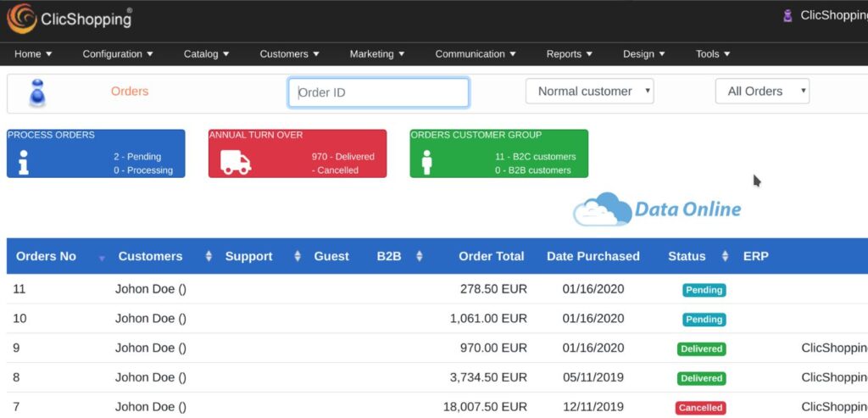Open the Catalog menu
Screen dimensions: 868x418
coord(207,53)
